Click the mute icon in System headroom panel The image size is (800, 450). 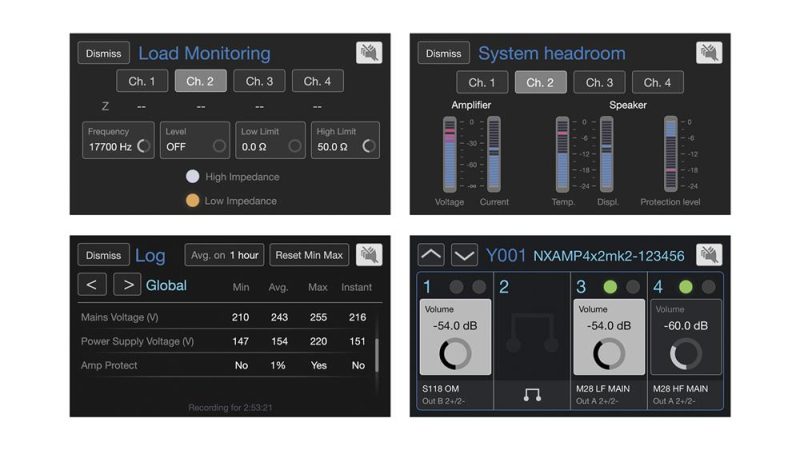pyautogui.click(x=709, y=53)
